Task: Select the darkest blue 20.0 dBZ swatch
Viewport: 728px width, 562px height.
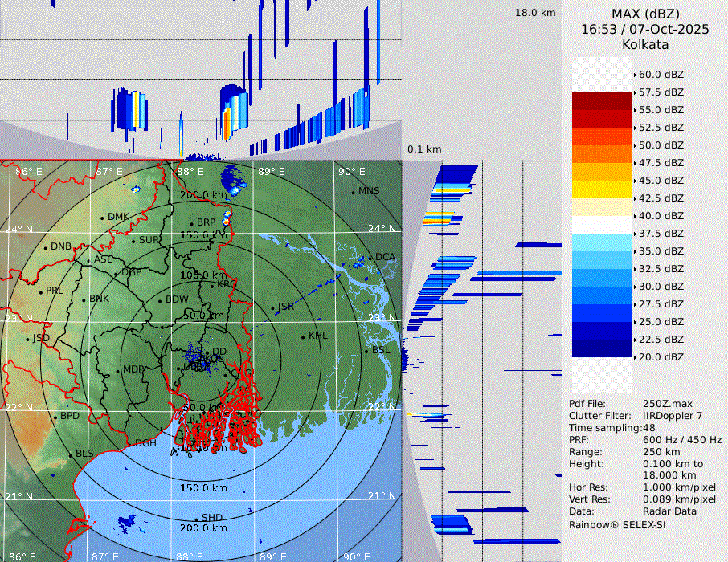Action: coord(601,348)
